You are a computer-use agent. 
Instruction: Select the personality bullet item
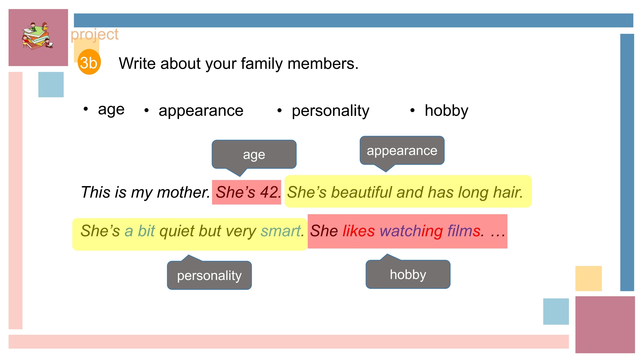[323, 111]
